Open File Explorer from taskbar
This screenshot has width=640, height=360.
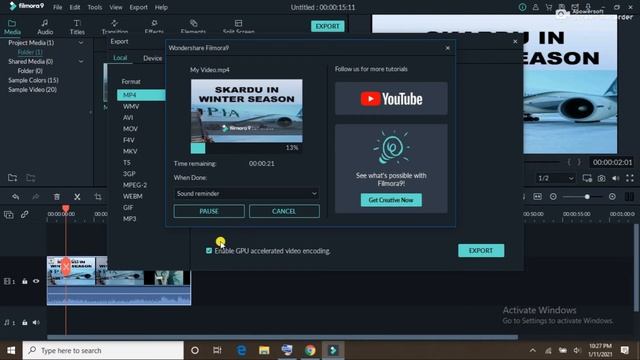click(x=264, y=350)
